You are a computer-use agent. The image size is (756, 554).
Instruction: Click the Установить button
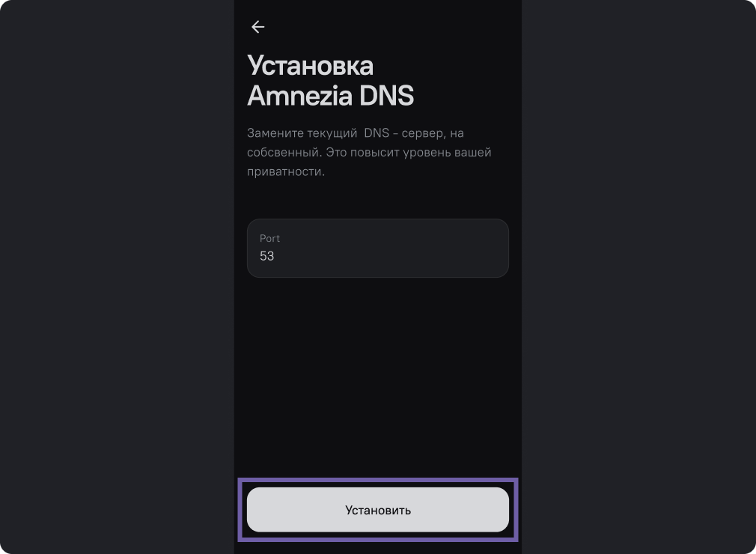pyautogui.click(x=377, y=510)
